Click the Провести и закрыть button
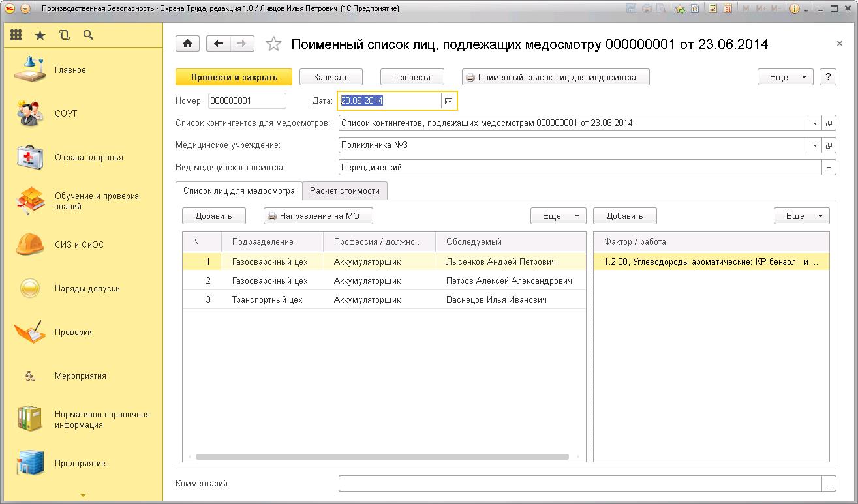Viewport: 858px width, 504px height. tap(234, 77)
